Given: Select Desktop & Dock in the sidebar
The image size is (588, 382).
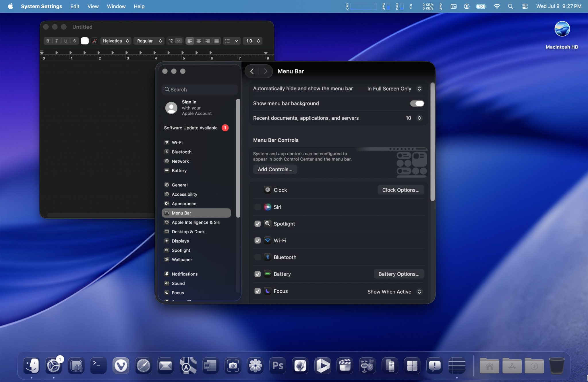Looking at the screenshot, I should 188,231.
